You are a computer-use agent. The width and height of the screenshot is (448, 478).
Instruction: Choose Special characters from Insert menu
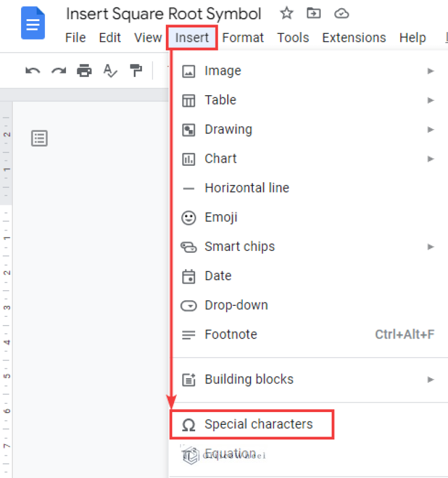258,424
